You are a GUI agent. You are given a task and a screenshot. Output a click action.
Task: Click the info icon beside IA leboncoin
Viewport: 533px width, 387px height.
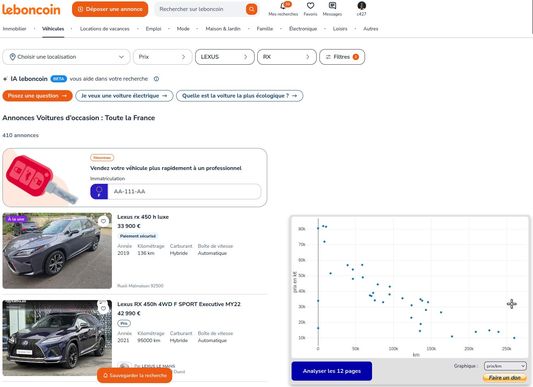coord(156,79)
